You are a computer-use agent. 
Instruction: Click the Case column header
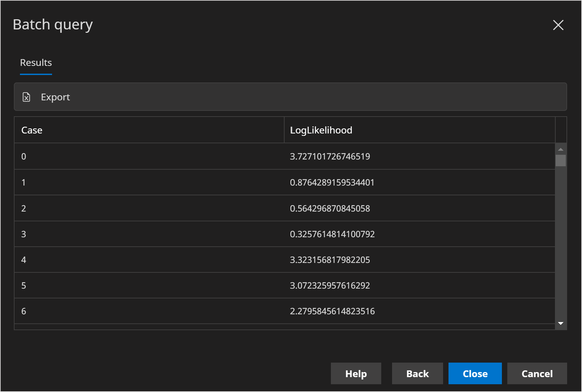[32, 130]
